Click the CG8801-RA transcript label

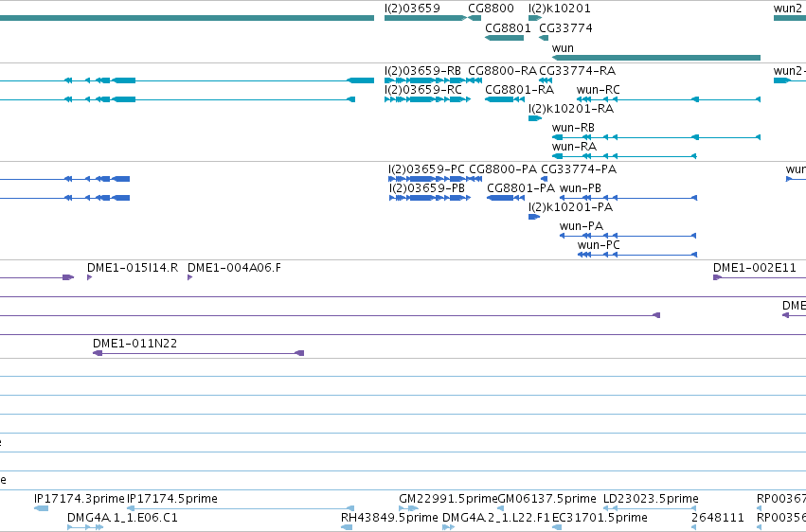[520, 90]
